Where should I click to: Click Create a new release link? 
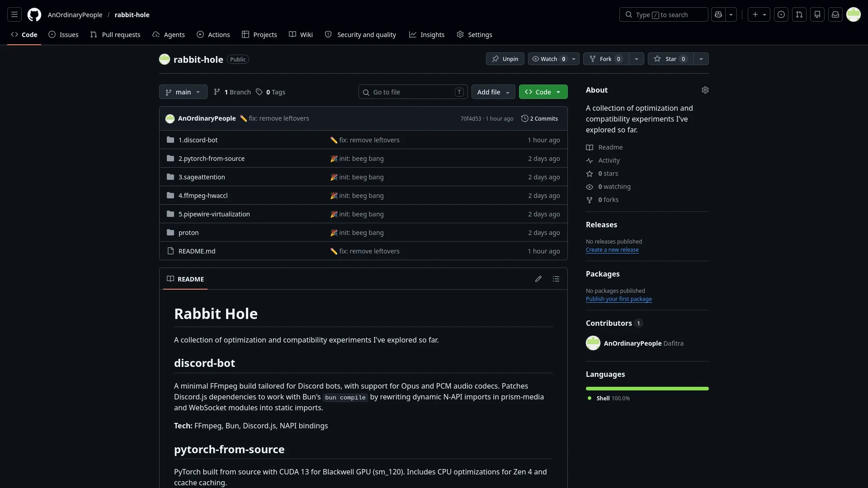612,250
